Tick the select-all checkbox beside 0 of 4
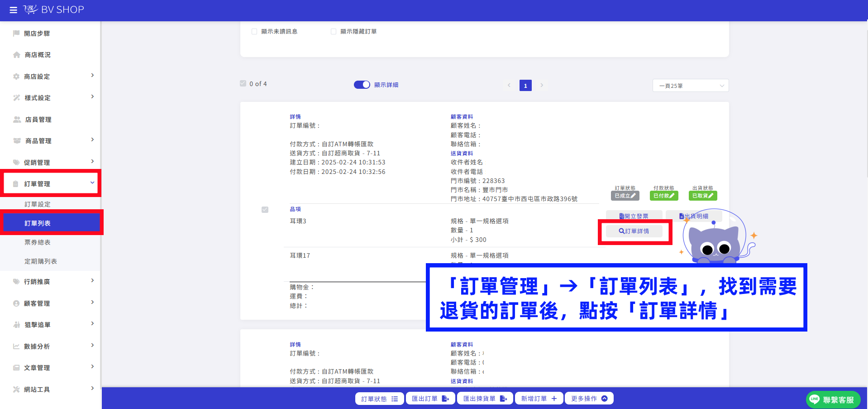 tap(243, 83)
